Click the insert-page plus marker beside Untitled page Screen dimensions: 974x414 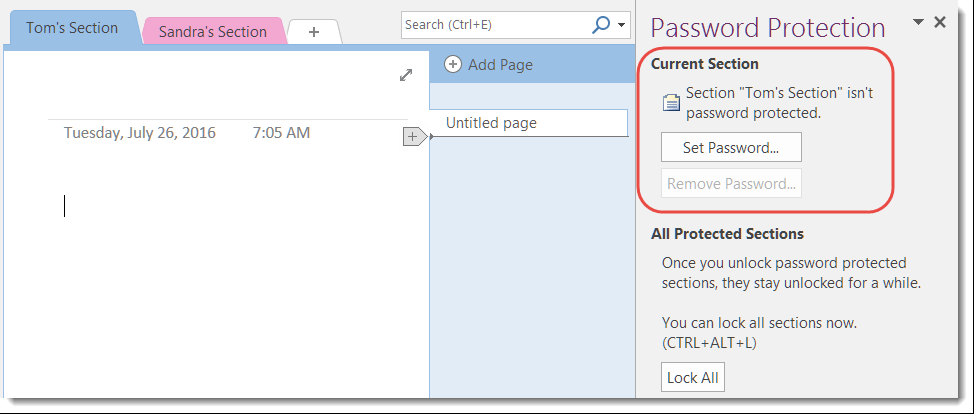tap(413, 136)
